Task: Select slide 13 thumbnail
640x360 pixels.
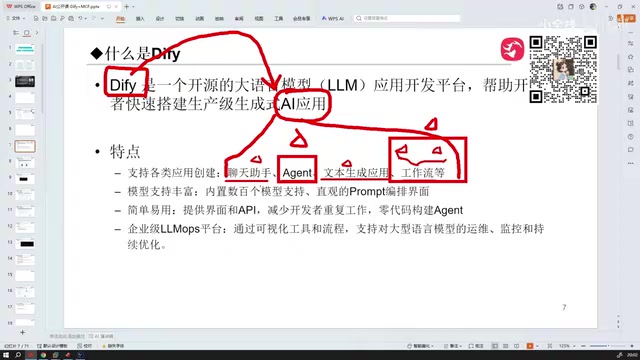Action: [25, 244]
